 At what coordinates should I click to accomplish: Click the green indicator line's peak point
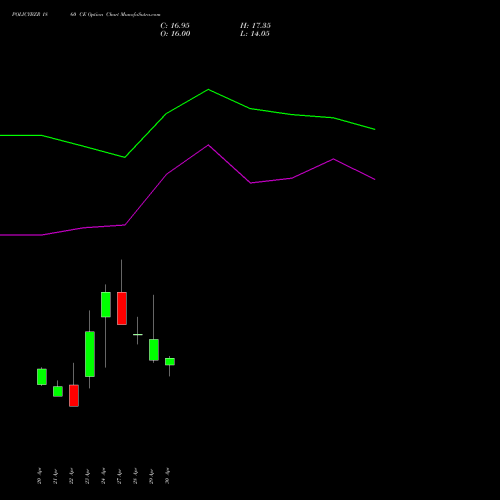208,89
